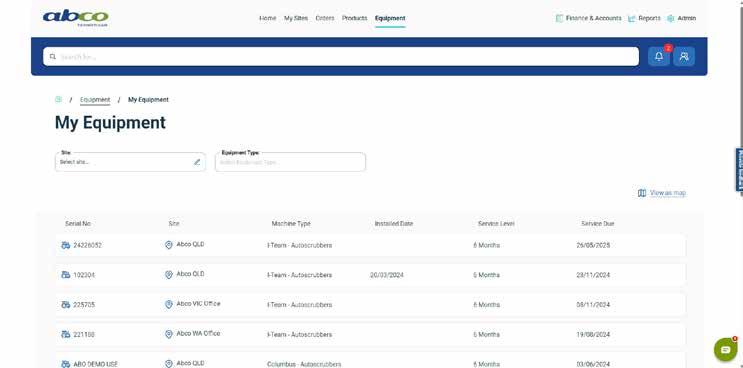Click service due date 08/11/2024
This screenshot has width=743, height=368.
[x=593, y=305]
